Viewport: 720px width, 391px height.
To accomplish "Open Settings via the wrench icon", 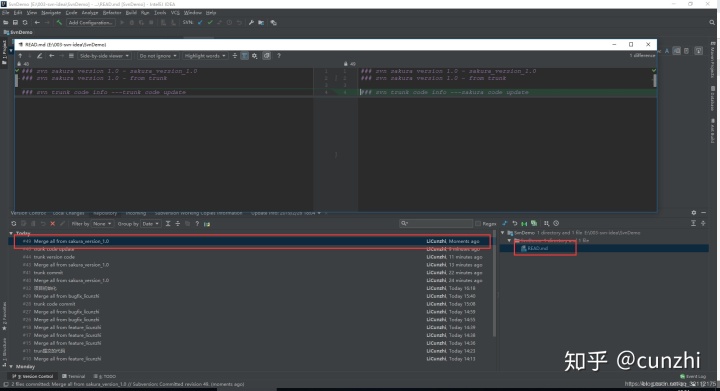I will (x=251, y=22).
